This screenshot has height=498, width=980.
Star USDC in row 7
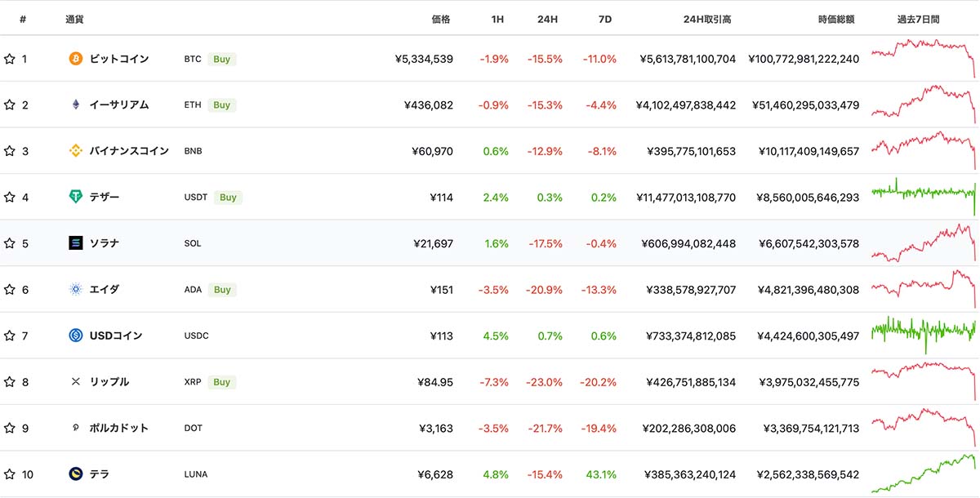[x=10, y=336]
